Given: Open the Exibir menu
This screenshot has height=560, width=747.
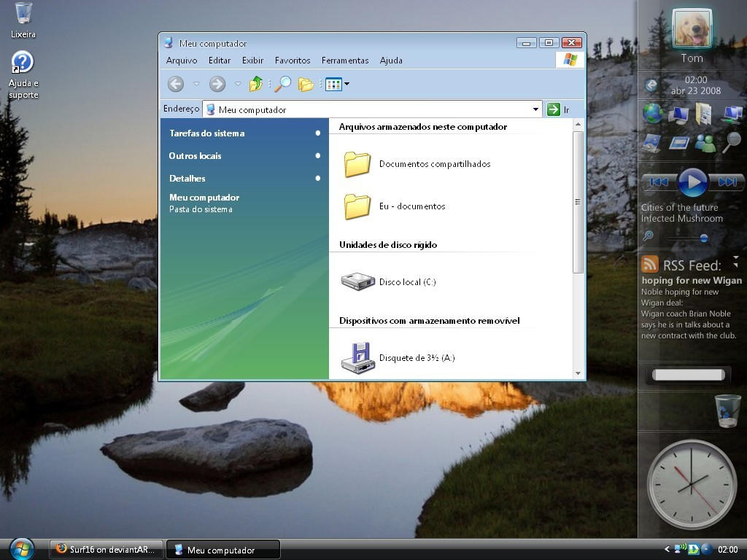Looking at the screenshot, I should pyautogui.click(x=252, y=61).
